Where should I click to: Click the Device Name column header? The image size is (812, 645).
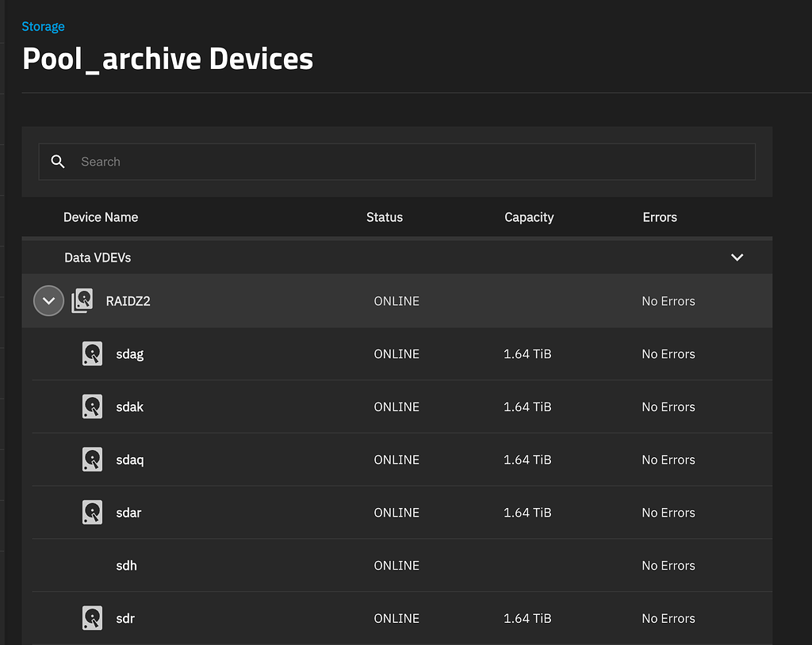point(101,216)
